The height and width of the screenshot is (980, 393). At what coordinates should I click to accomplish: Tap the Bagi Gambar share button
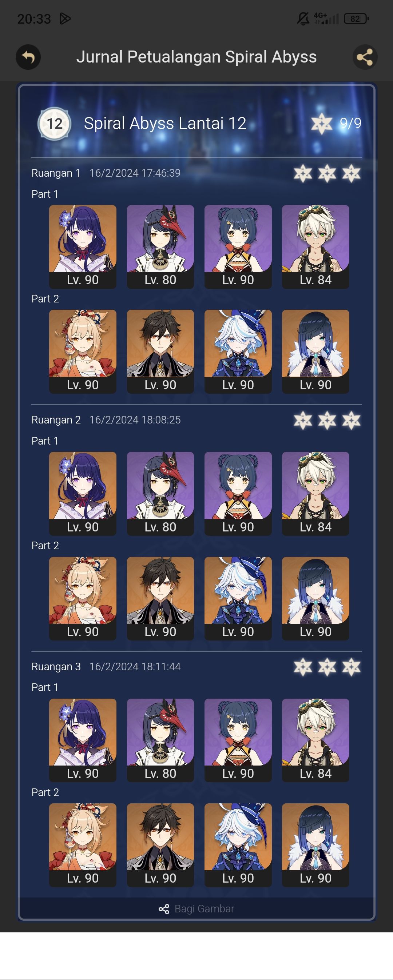pos(196,908)
